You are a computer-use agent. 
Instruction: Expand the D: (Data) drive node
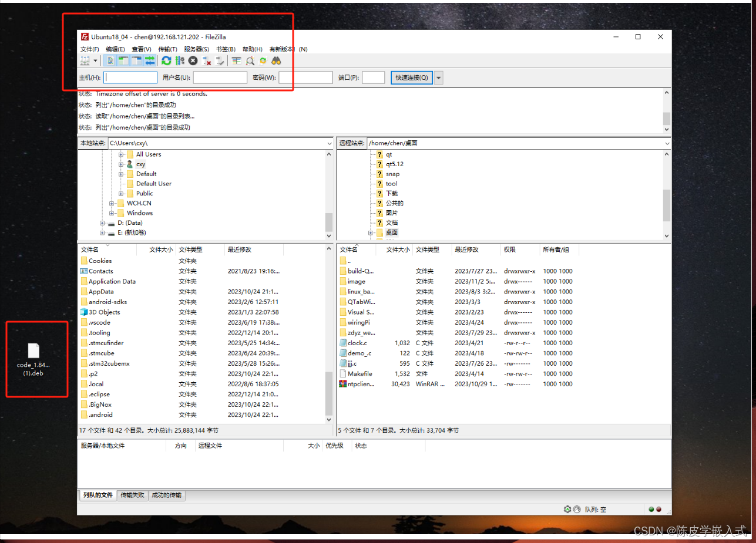[x=102, y=223]
